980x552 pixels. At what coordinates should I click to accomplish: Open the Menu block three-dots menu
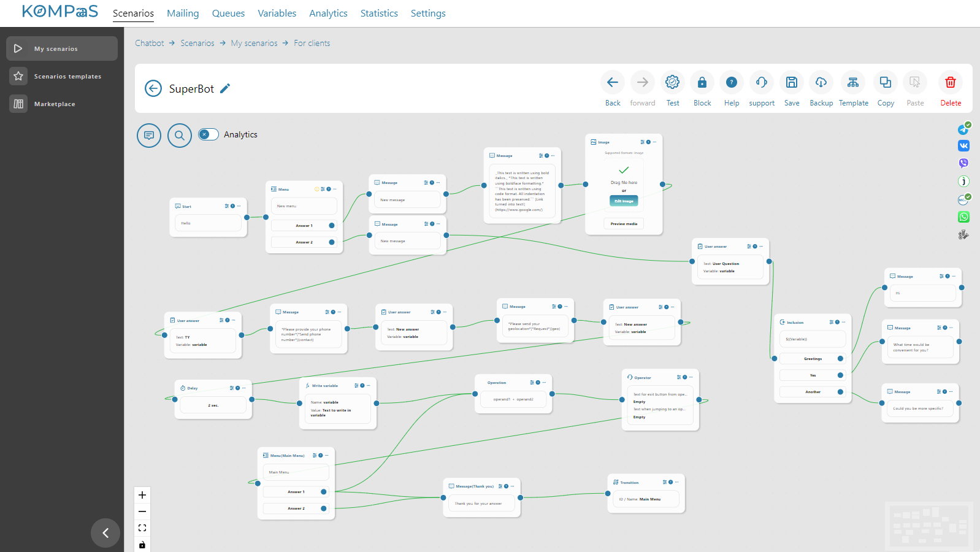click(335, 189)
